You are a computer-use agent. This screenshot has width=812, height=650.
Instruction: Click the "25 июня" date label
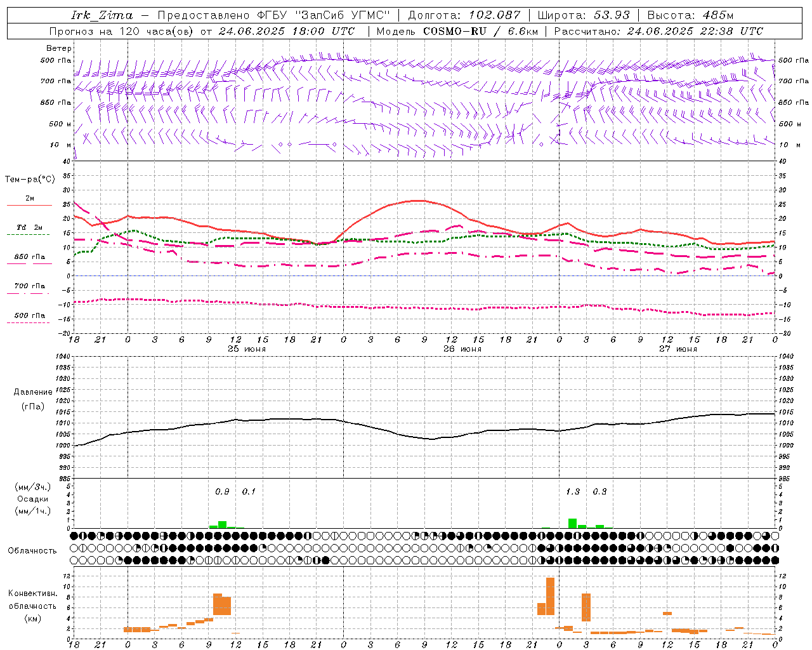point(246,349)
